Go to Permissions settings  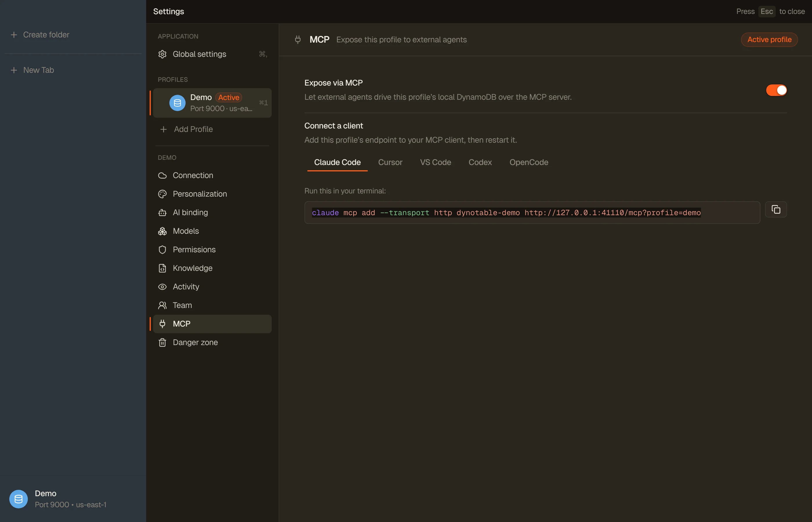click(x=213, y=250)
